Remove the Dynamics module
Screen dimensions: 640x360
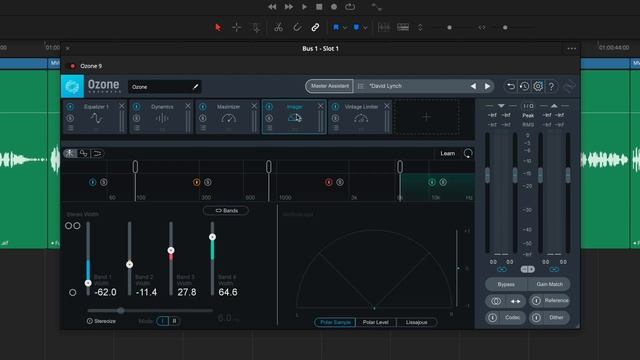(x=188, y=106)
